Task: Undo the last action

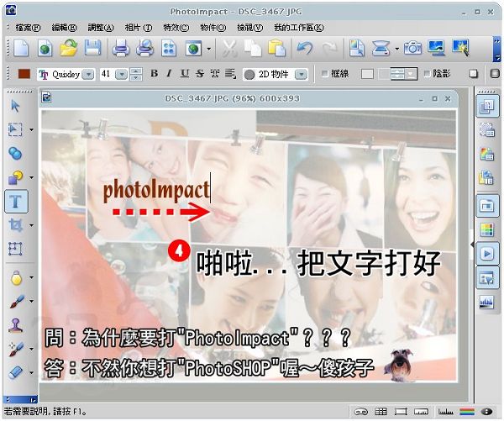Action: pos(304,49)
